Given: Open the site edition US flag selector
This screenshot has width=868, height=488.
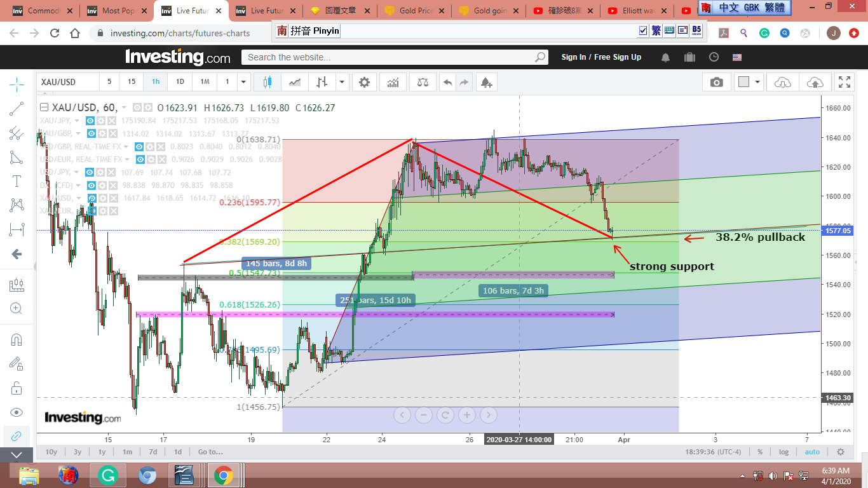Looking at the screenshot, I should (737, 57).
